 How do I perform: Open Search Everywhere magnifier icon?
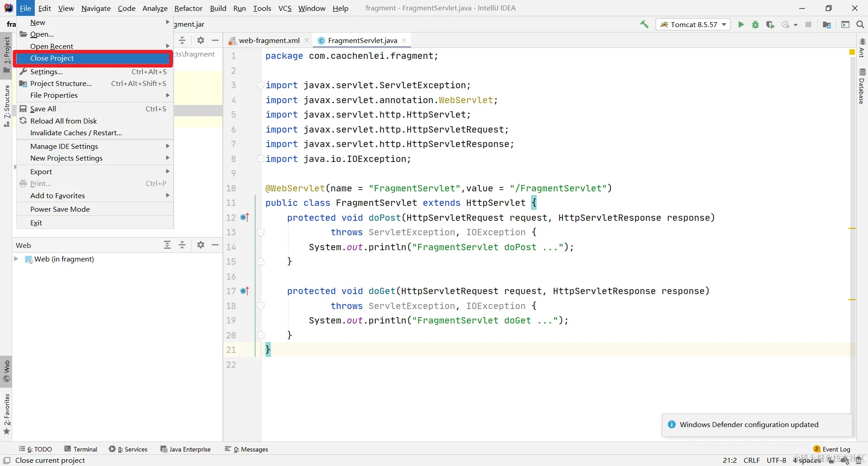pyautogui.click(x=860, y=24)
